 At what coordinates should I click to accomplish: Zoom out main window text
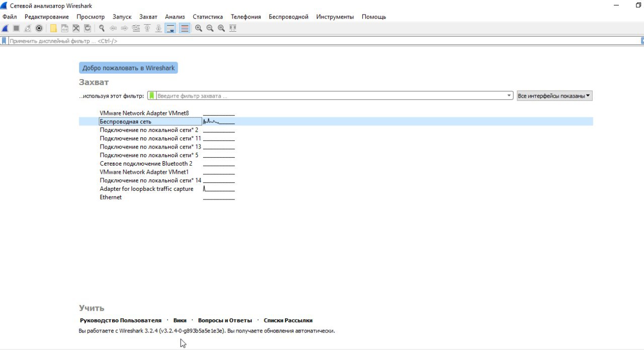pos(210,28)
